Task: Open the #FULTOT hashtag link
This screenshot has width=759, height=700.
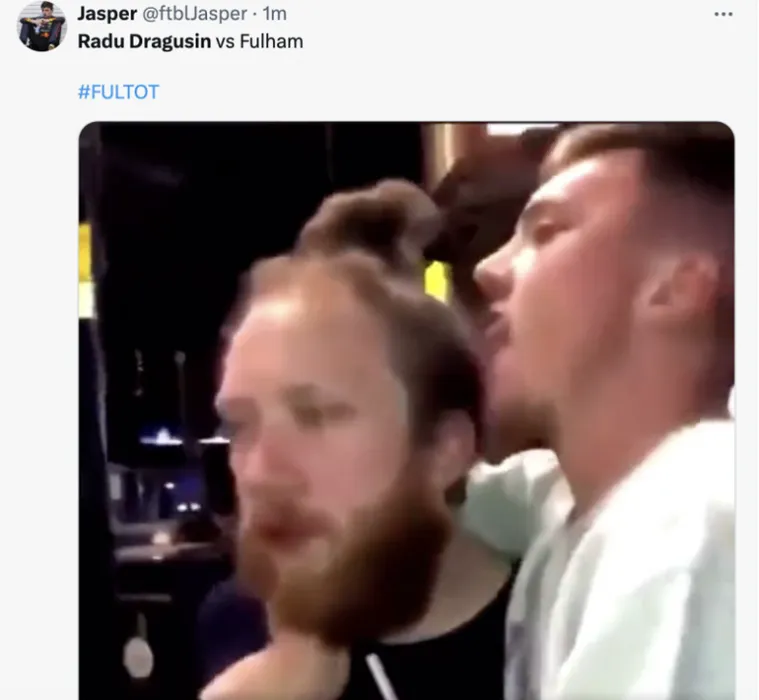Action: [118, 91]
